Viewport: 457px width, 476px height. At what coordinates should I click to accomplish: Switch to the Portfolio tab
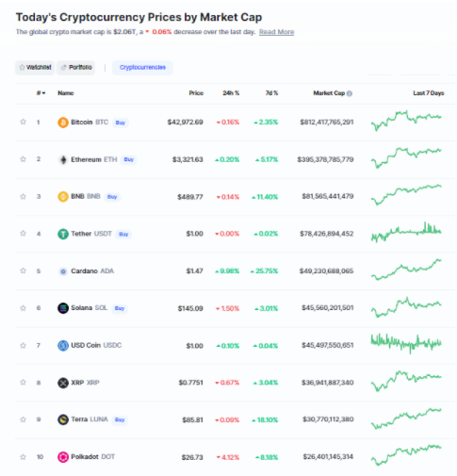76,68
